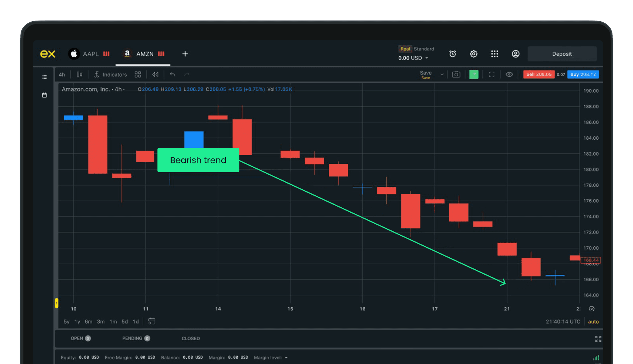Take a chart snapshot with camera icon
The image size is (633, 364).
456,74
